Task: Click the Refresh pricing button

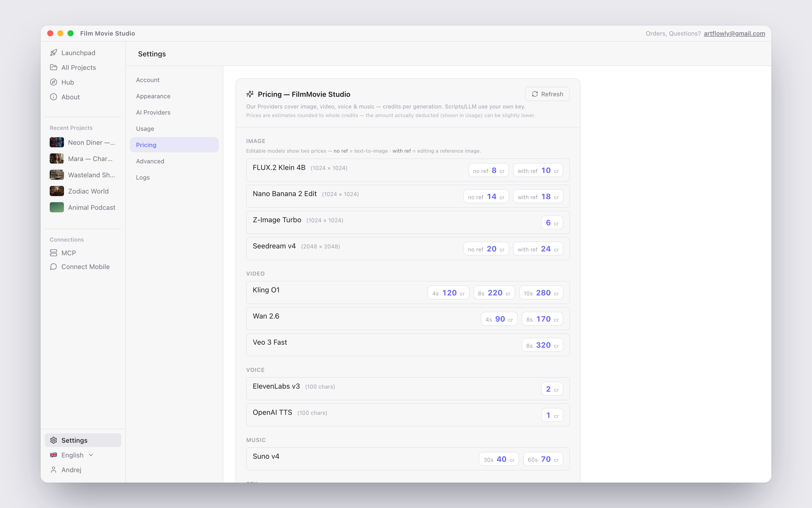Action: coord(547,94)
